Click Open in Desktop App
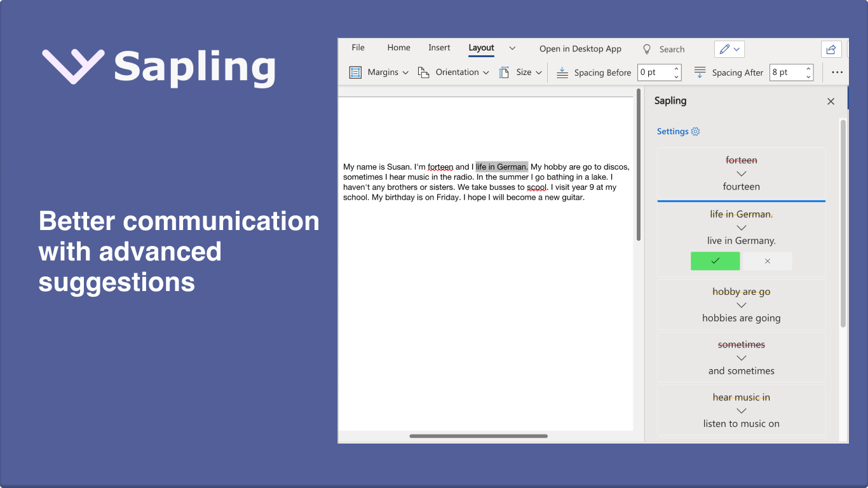The height and width of the screenshot is (488, 868). pyautogui.click(x=580, y=49)
